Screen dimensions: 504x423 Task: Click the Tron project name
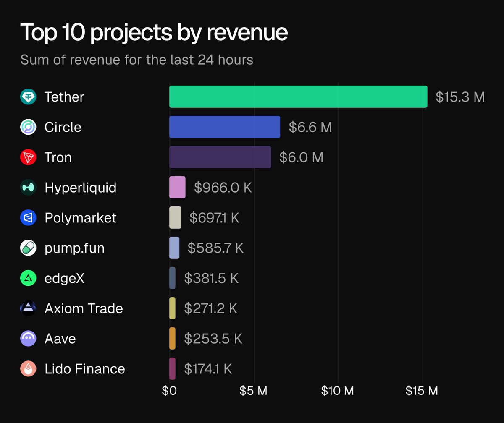click(x=58, y=157)
